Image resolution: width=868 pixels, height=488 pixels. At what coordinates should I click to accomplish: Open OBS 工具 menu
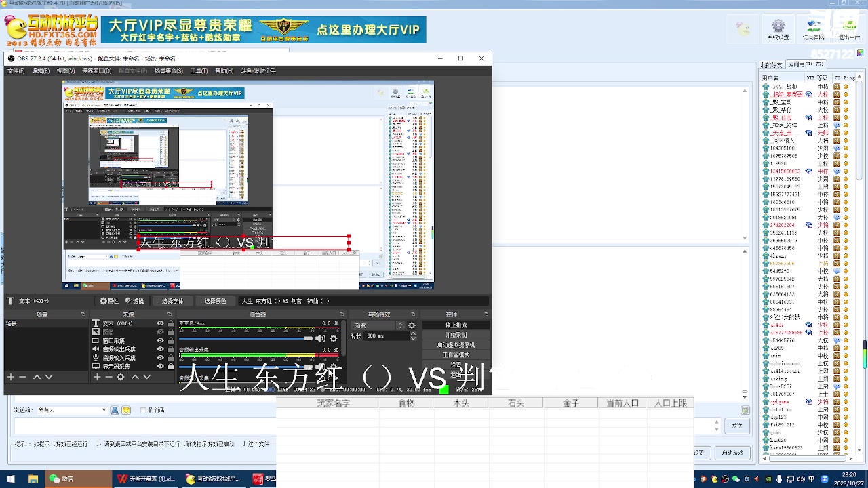click(x=199, y=70)
